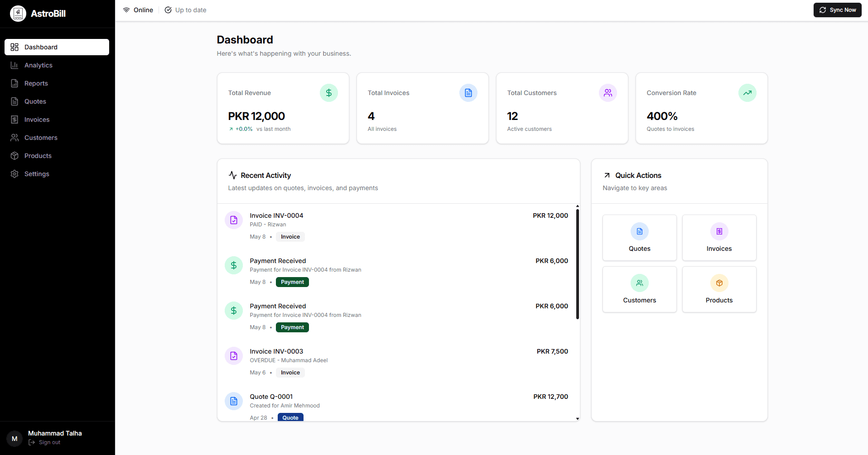
Task: Click the Products box icon in sidebar
Action: tap(14, 156)
